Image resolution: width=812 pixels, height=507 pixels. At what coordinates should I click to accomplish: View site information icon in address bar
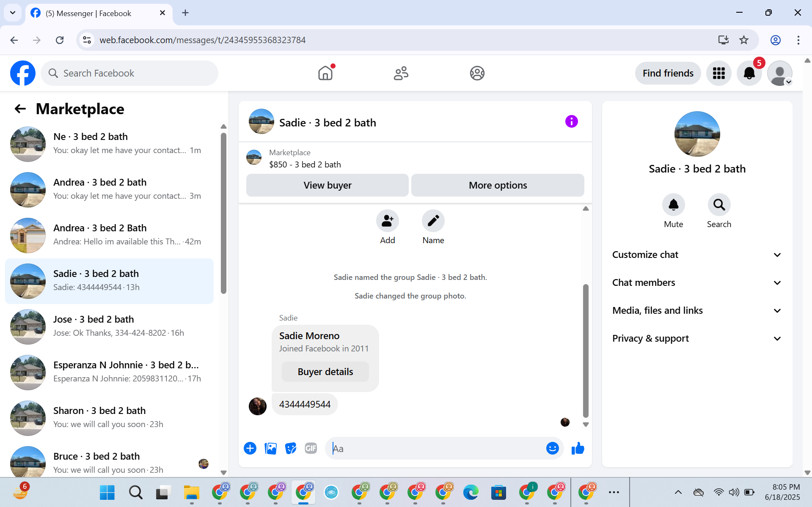[87, 40]
